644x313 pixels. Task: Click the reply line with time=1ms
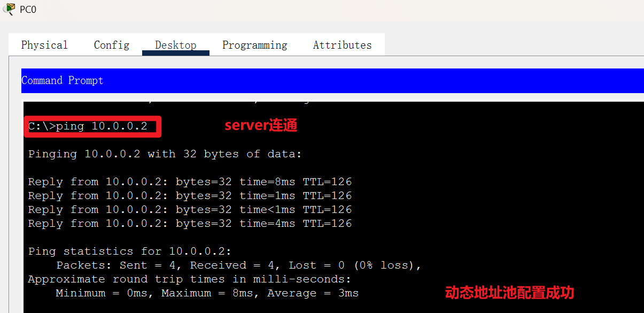click(x=190, y=196)
